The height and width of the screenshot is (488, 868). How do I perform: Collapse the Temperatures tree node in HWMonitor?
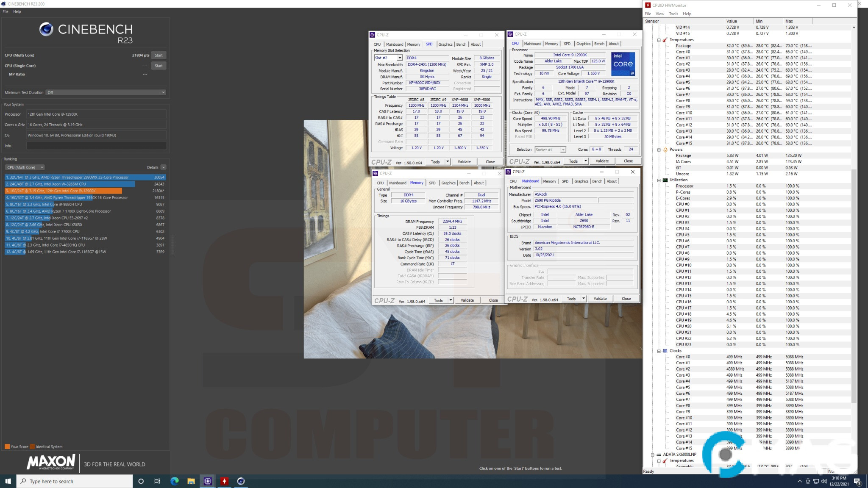(x=659, y=40)
